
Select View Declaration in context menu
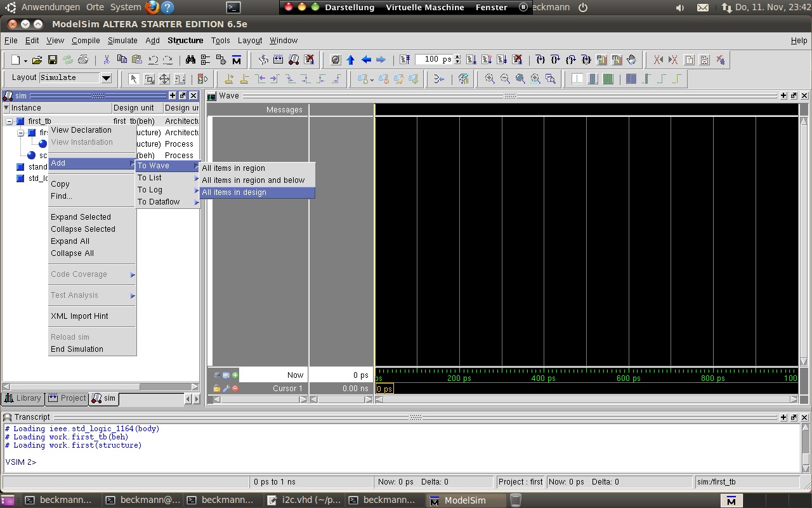92,130
